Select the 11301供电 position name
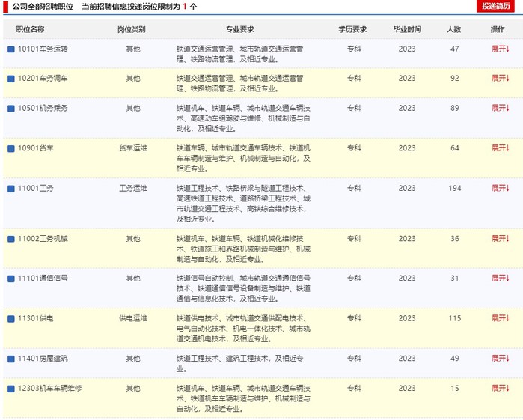523x420 pixels. point(36,318)
